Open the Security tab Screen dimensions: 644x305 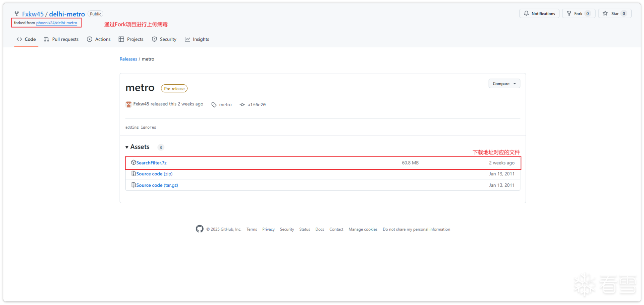coord(164,39)
